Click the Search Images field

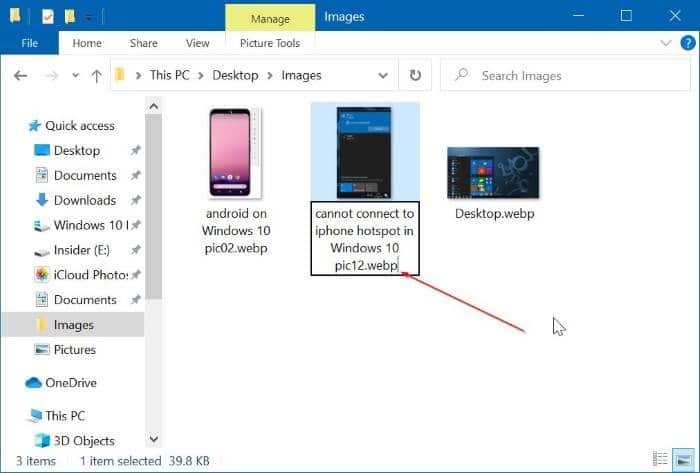(x=565, y=75)
